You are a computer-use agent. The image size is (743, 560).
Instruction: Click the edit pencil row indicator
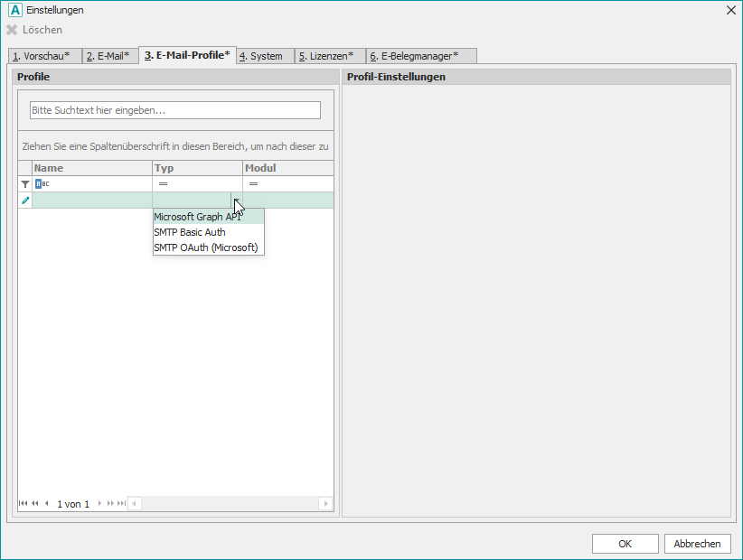pos(25,201)
